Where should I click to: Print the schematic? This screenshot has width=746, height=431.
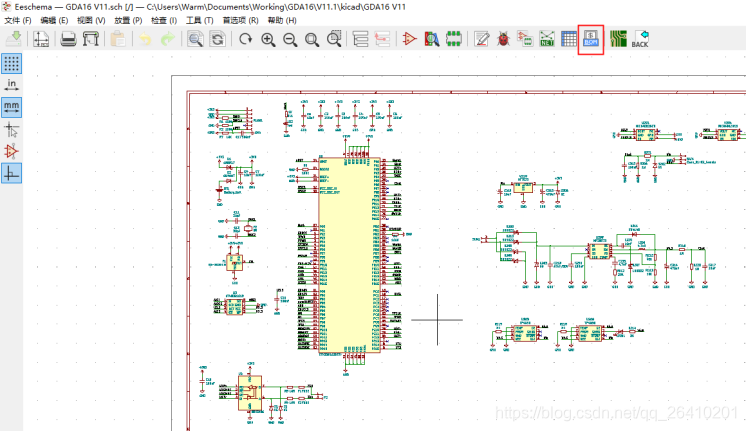(69, 39)
